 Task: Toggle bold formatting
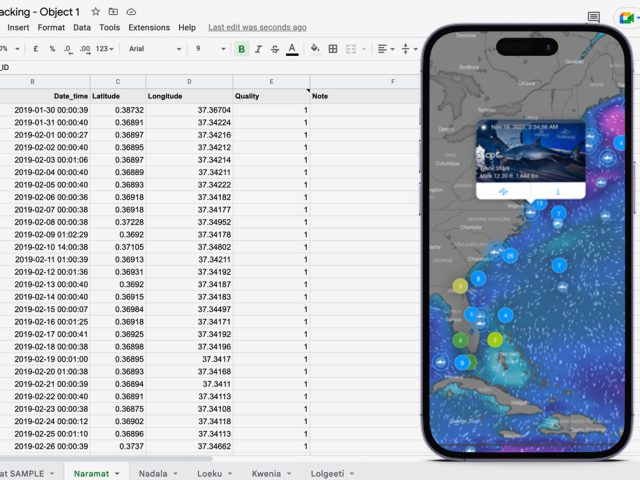[x=242, y=49]
